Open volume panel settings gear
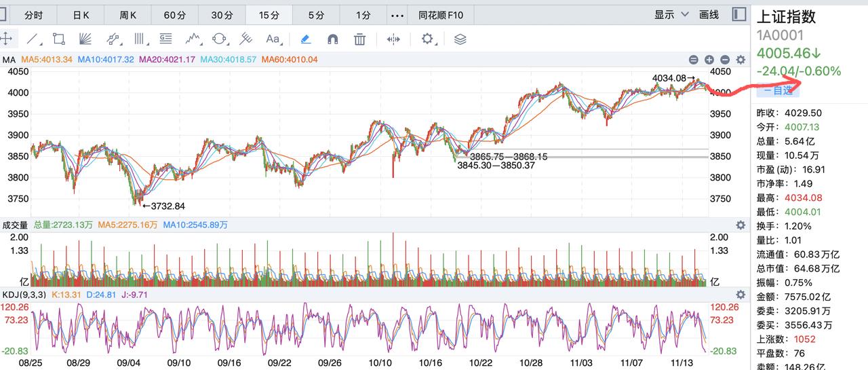The height and width of the screenshot is (370, 868). point(741,225)
